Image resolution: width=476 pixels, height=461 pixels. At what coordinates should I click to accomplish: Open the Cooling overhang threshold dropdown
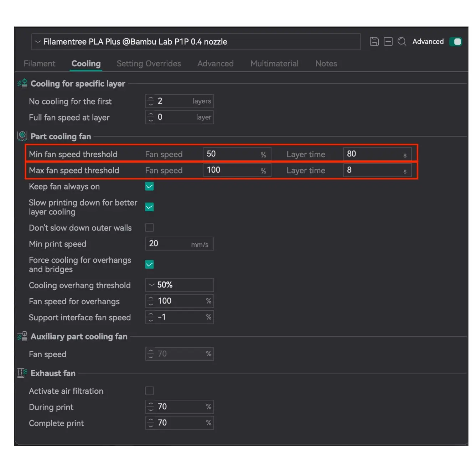coord(179,285)
